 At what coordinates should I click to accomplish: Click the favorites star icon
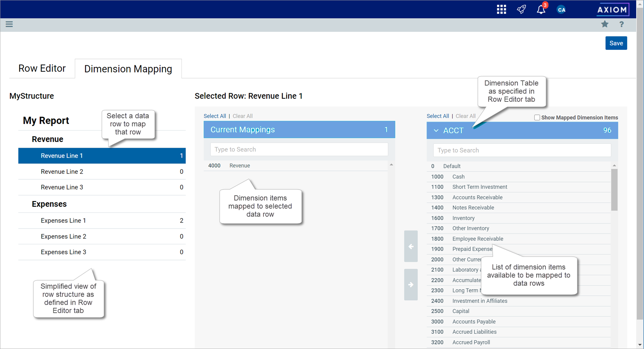click(605, 24)
